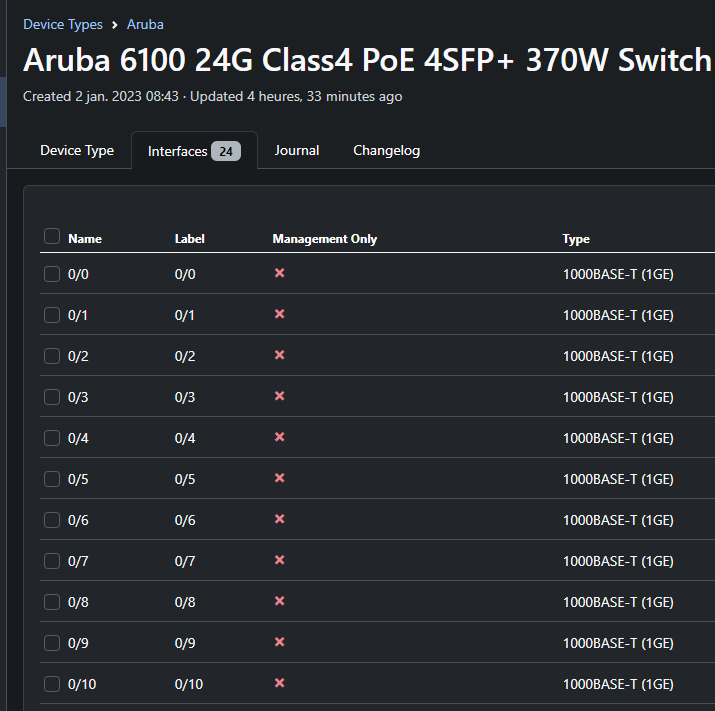Click the label cell 0/2
This screenshot has height=711, width=715.
(x=185, y=356)
